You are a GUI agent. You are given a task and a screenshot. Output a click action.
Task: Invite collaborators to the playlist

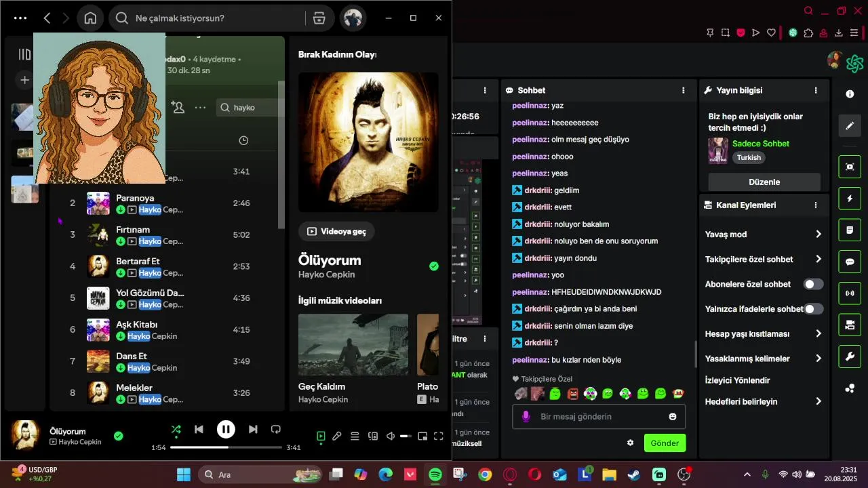click(x=178, y=107)
